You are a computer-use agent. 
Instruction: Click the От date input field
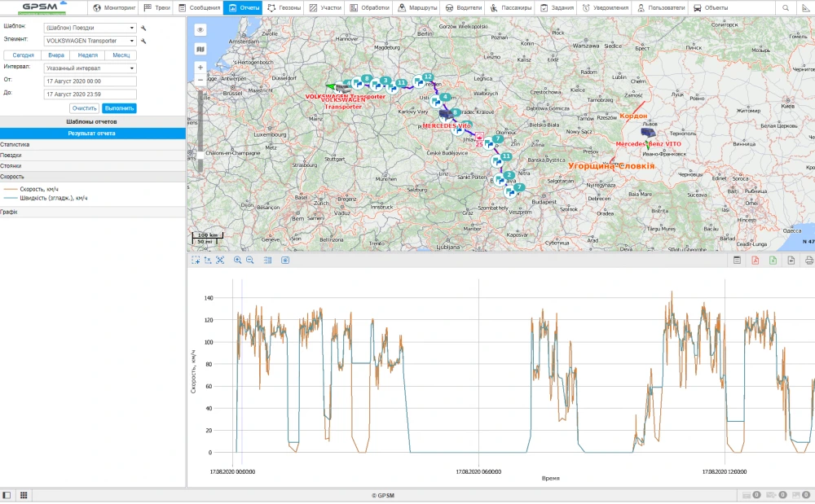pyautogui.click(x=90, y=81)
